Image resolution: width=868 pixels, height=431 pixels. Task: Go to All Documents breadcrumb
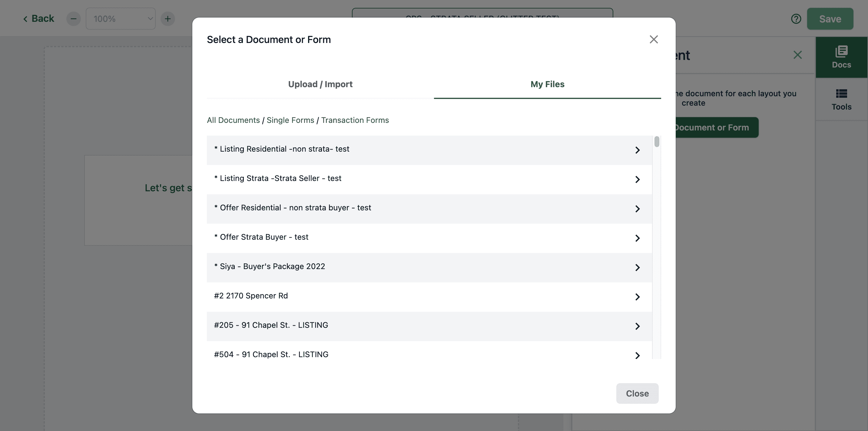click(233, 120)
